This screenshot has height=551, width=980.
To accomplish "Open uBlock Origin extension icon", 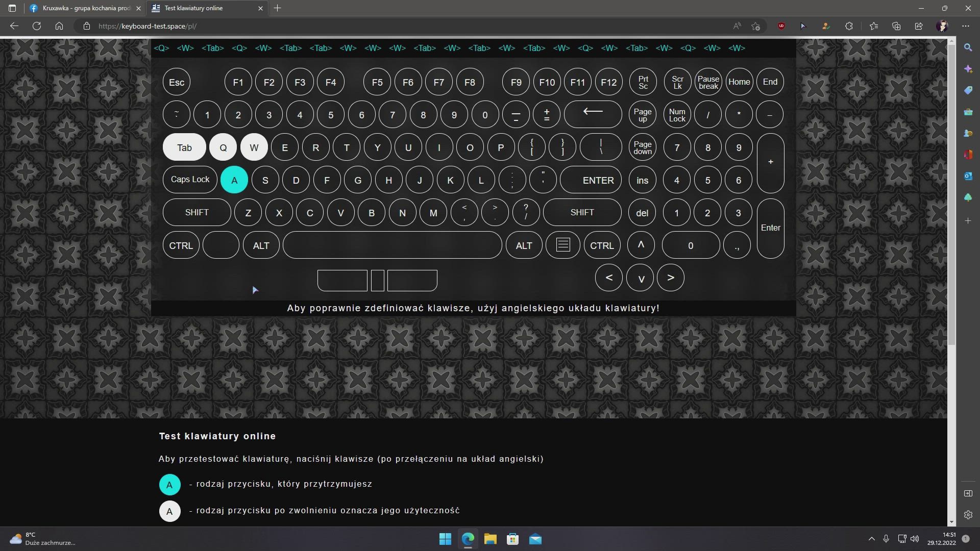I will pyautogui.click(x=781, y=26).
